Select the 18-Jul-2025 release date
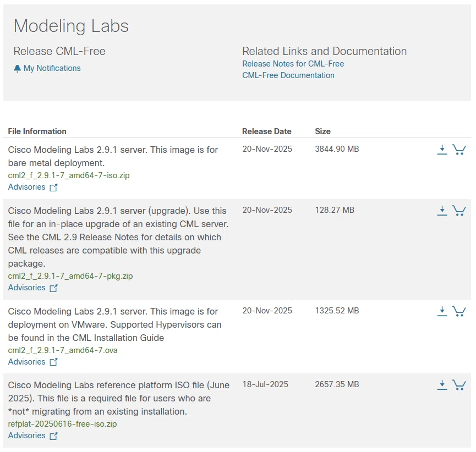Viewport: 476px width, 452px height. click(x=265, y=384)
